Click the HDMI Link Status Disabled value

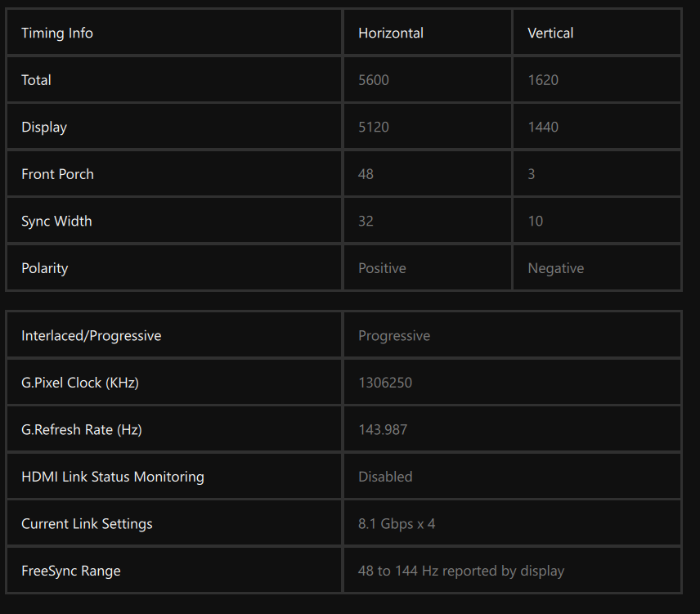pos(385,477)
